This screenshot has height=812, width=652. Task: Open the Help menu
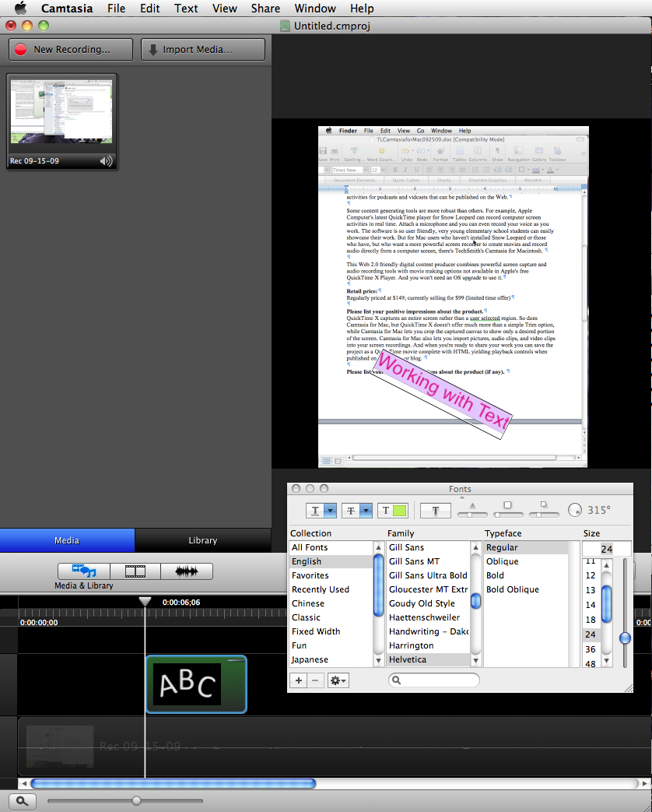[362, 9]
